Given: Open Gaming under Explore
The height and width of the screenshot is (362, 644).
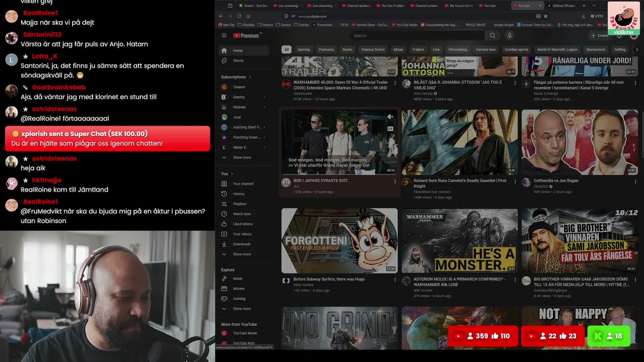Looking at the screenshot, I should click(244, 299).
